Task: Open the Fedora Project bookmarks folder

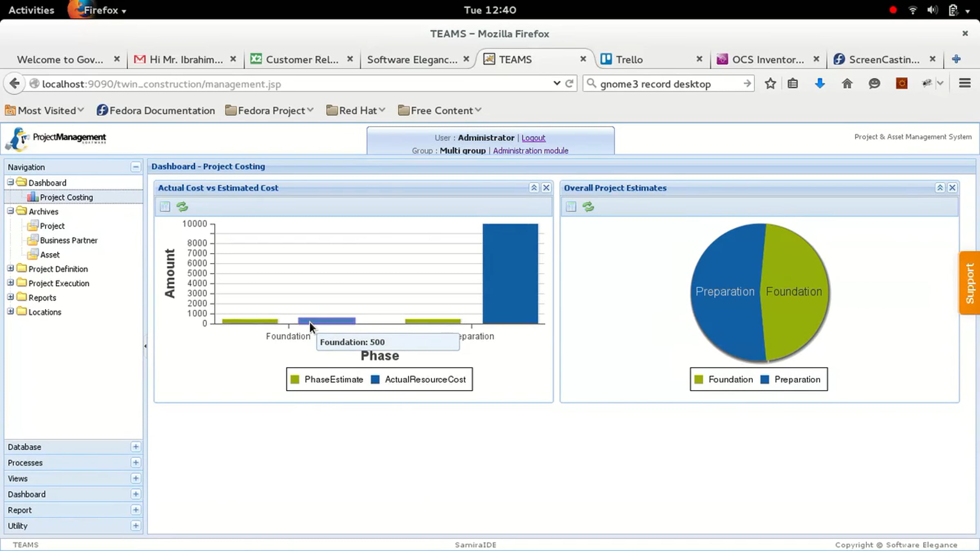Action: 269,111
